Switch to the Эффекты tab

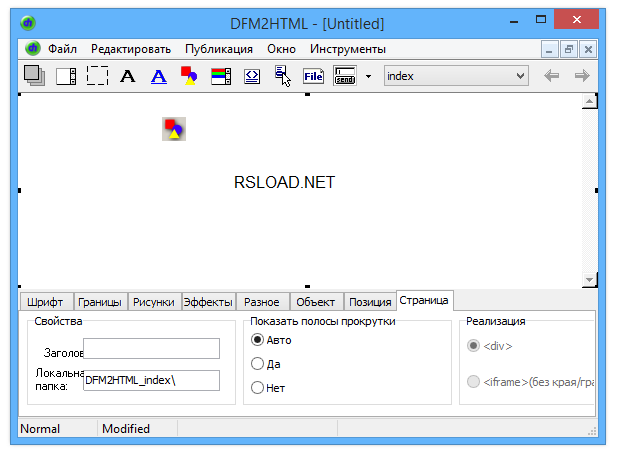208,302
